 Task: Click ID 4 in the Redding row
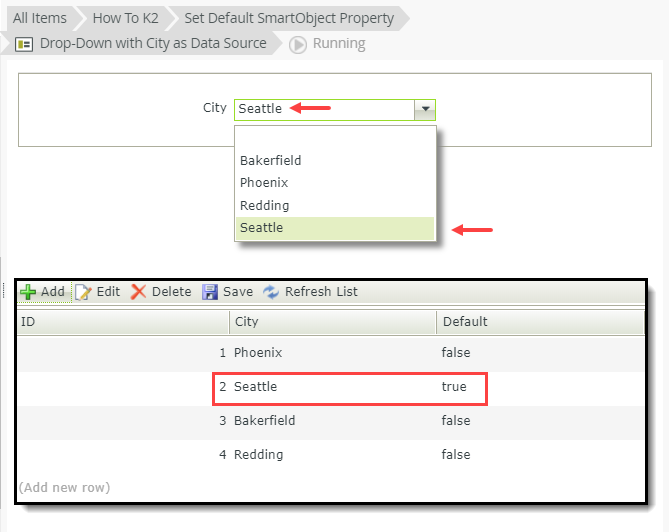222,455
